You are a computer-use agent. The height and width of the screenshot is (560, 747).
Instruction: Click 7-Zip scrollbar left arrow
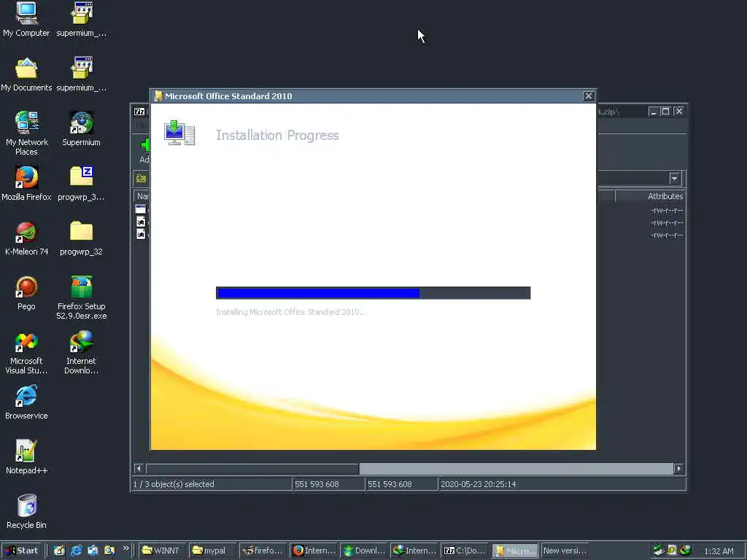[x=139, y=469]
